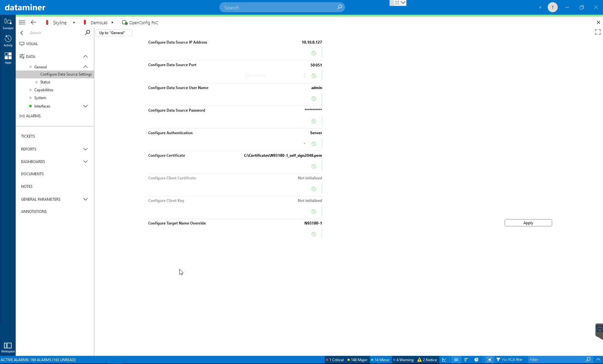The width and height of the screenshot is (603, 364).
Task: Close the OpenConfig PoC card
Action: [598, 23]
